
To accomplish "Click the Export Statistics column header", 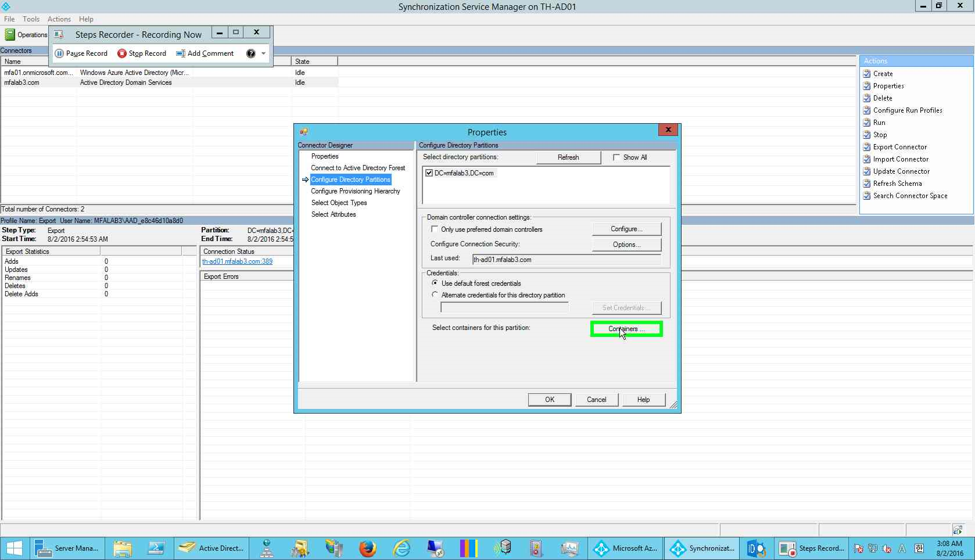I will click(x=51, y=252).
